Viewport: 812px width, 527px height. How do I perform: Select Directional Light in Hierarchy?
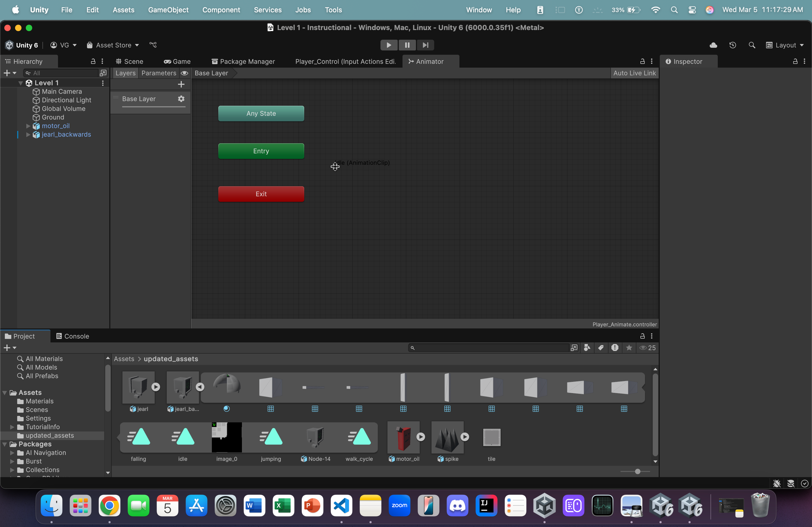(x=66, y=100)
